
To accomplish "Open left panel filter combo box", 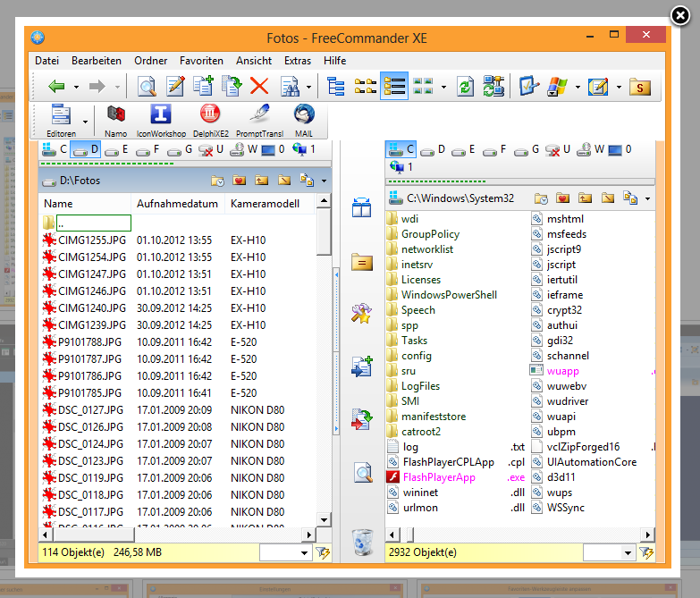I will (285, 552).
